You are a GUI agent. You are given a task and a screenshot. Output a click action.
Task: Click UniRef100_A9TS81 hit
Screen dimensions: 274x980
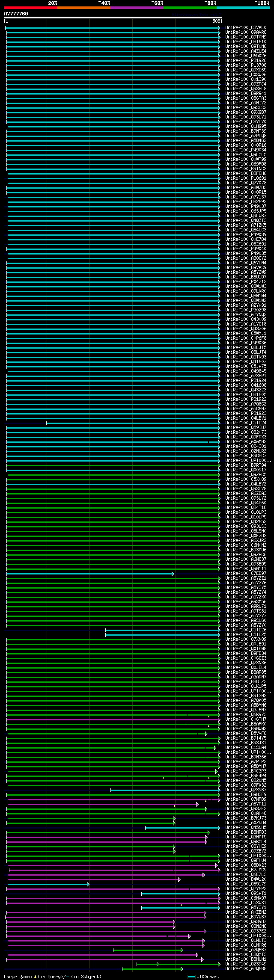(246, 611)
